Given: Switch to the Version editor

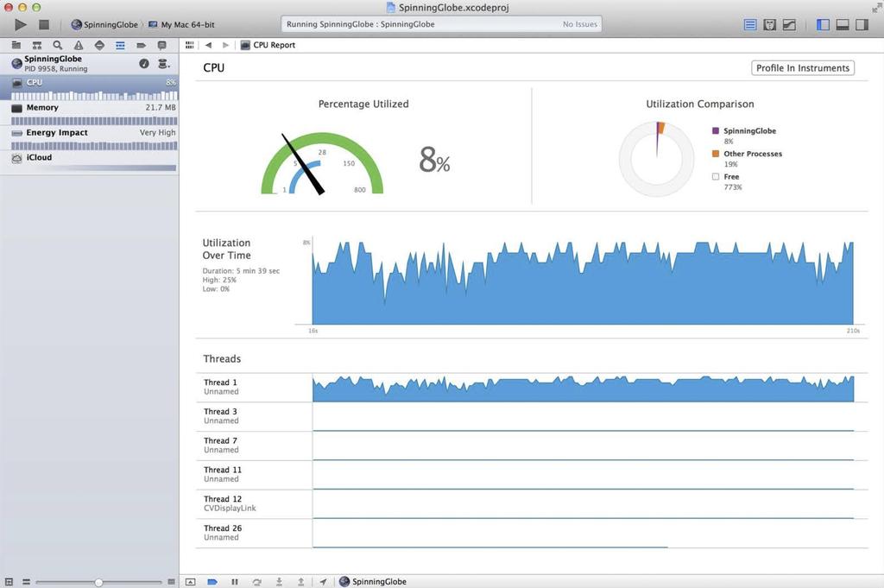Looking at the screenshot, I should 789,24.
